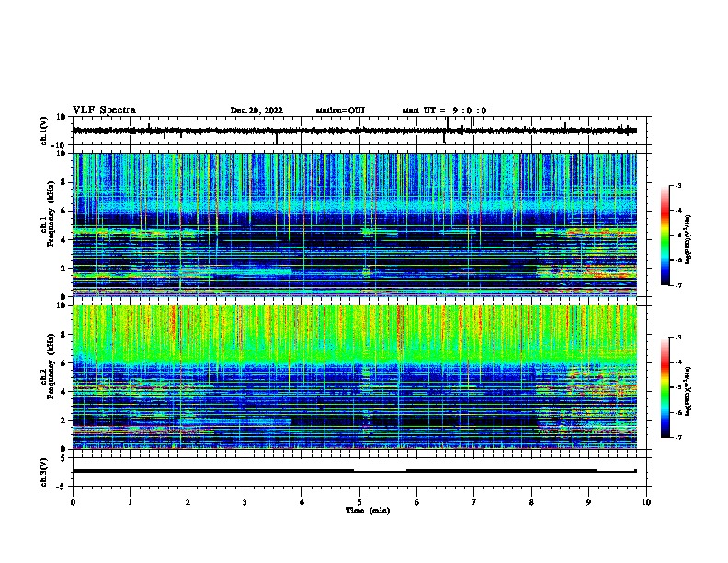Viewport: 728px width, 563px height.
Task: Click the time axis tick label "7"
Action: point(474,502)
